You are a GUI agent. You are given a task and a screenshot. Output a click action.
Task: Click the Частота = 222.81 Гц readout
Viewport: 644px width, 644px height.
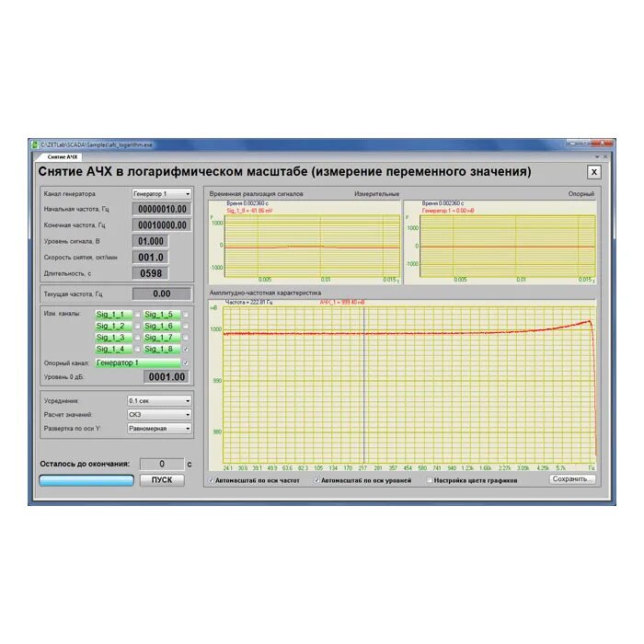(x=249, y=303)
